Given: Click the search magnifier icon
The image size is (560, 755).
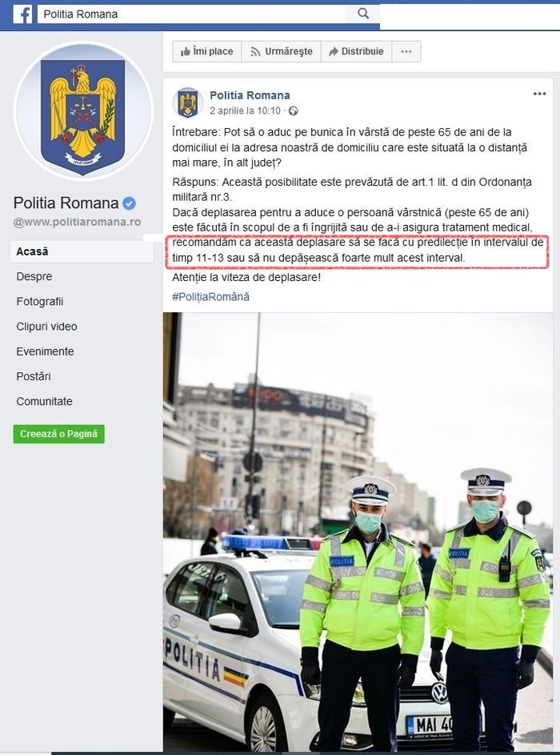Looking at the screenshot, I should coord(363,14).
